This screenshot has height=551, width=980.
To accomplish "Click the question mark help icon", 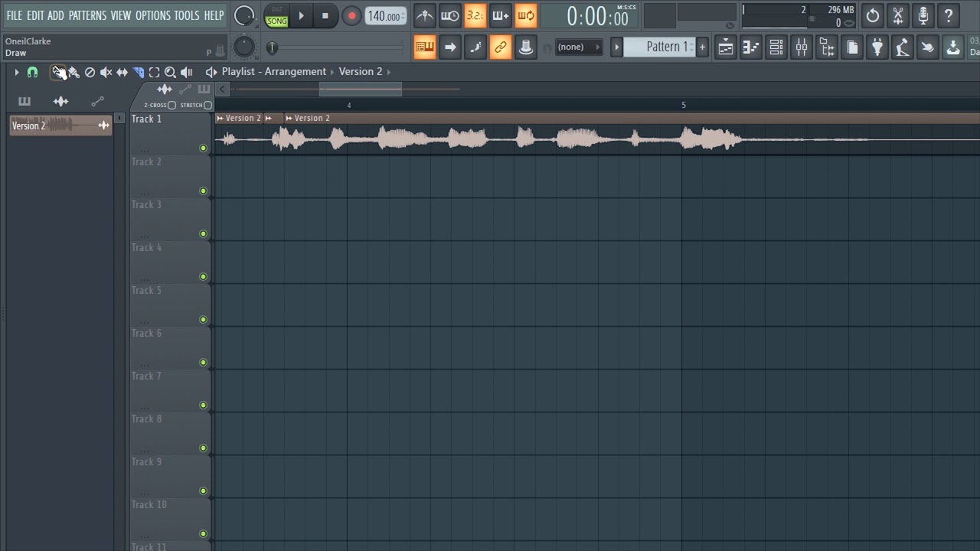I will 949,15.
